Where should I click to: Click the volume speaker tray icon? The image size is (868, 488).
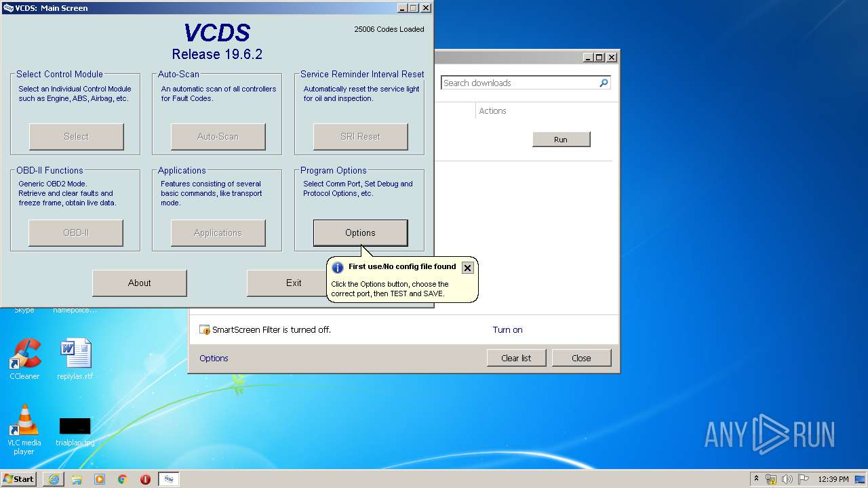[x=787, y=479]
